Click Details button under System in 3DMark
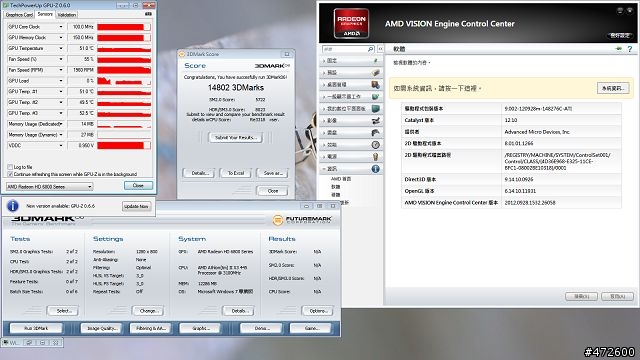Screen dimensions: 640x360 point(238,311)
